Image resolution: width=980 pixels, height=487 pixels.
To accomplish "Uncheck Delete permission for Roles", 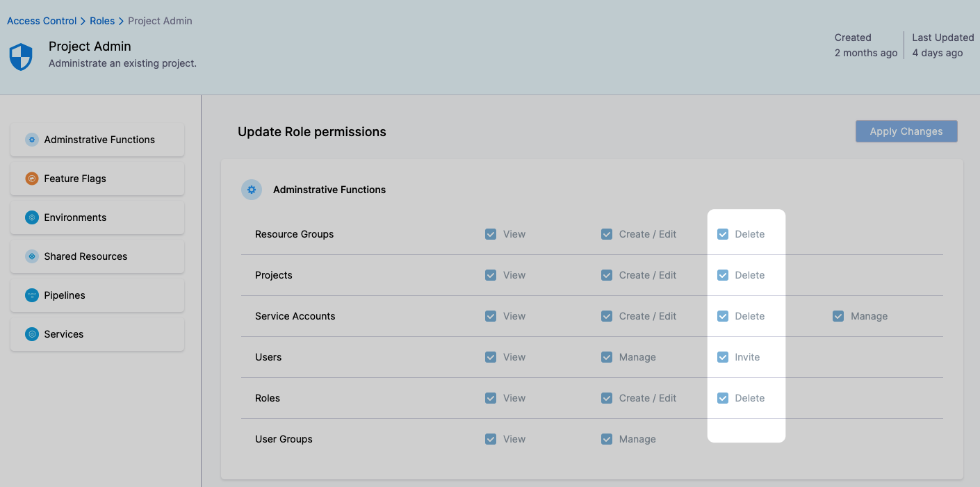I will [723, 398].
